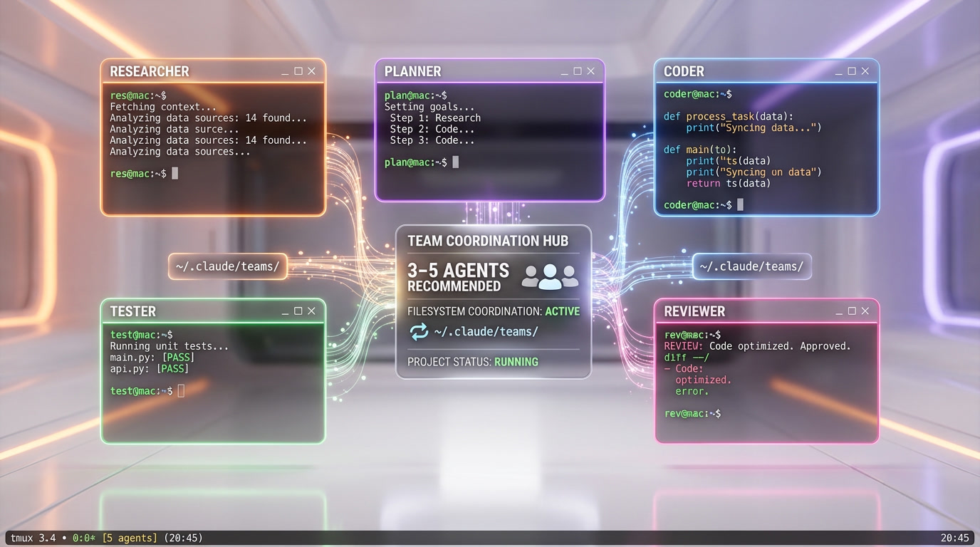Minimize the RESEARCHER terminal window
The image size is (980, 547).
[285, 71]
